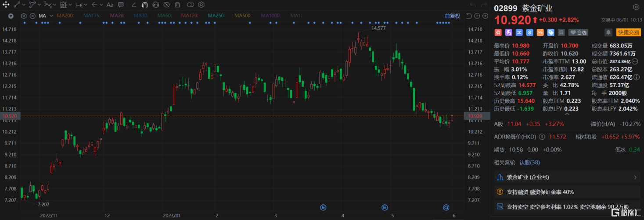Select the trend line drawing tool
The width and height of the screenshot is (644, 220).
tap(17, 5)
